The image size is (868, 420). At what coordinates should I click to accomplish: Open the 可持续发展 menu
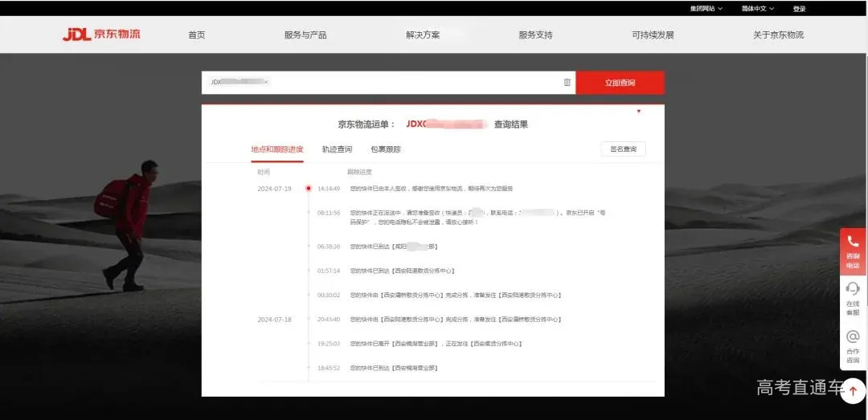[x=653, y=35]
